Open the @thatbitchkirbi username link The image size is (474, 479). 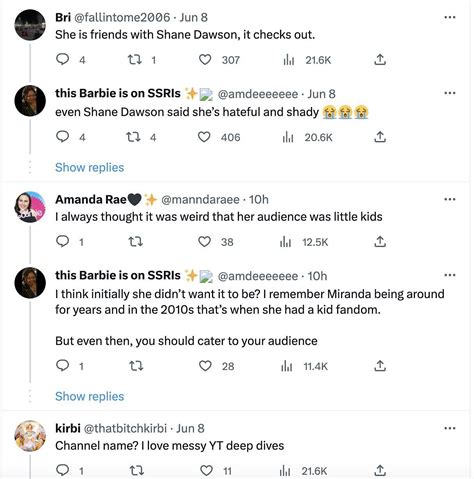[125, 428]
